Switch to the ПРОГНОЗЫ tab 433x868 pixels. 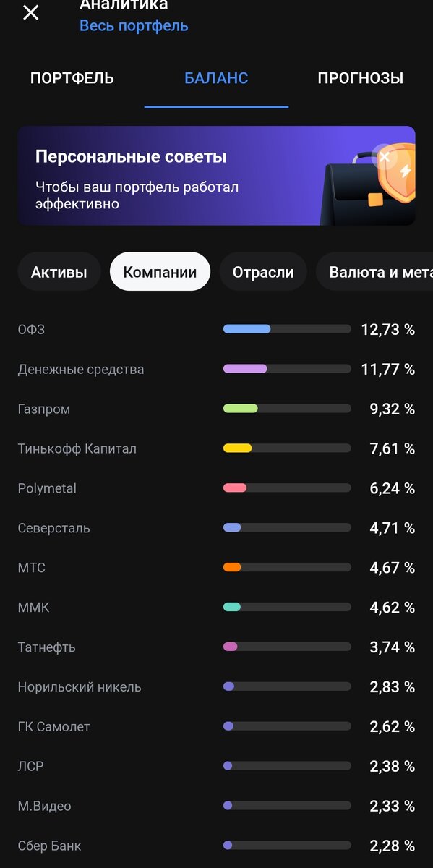click(x=360, y=77)
